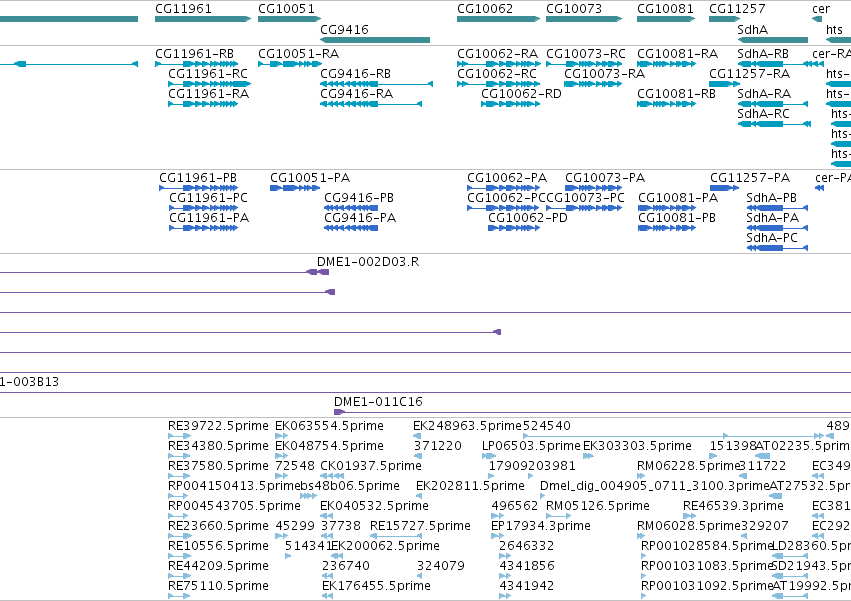
Task: Click protein CG10051-PA
Action: tap(295, 188)
